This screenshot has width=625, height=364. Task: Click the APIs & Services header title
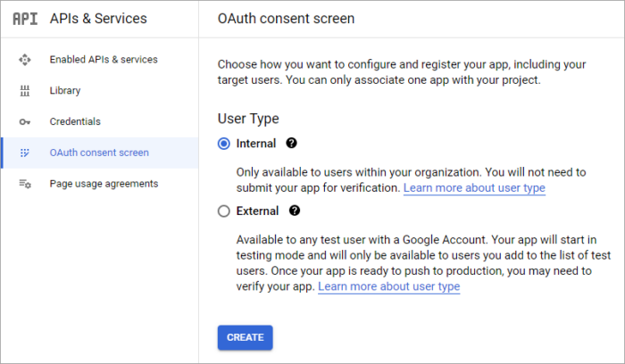(x=98, y=19)
